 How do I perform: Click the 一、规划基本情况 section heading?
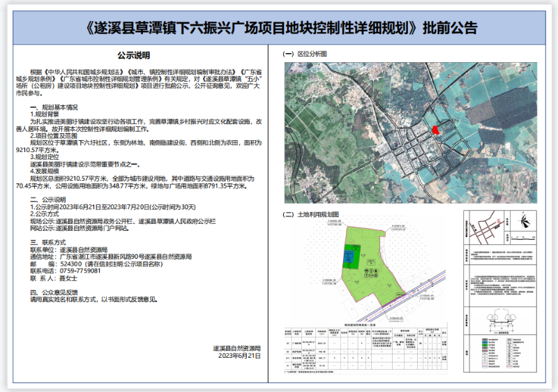pyautogui.click(x=58, y=107)
